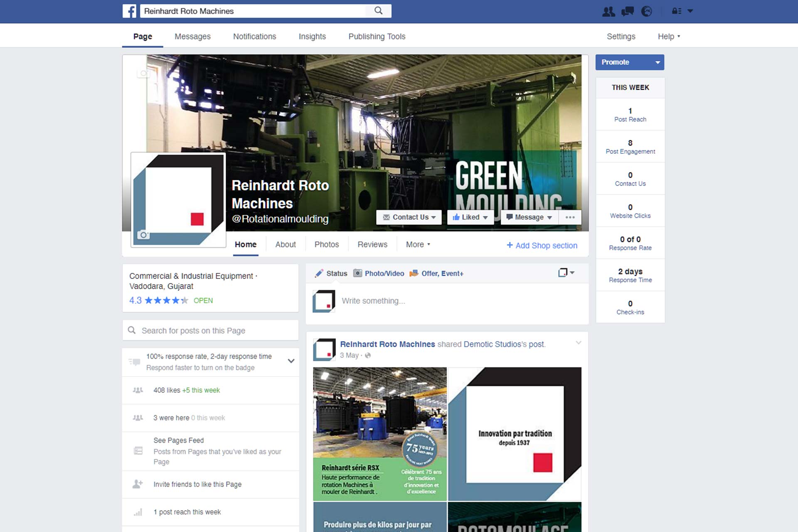The image size is (798, 532).
Task: Click the Facebook logo icon
Action: [x=129, y=11]
